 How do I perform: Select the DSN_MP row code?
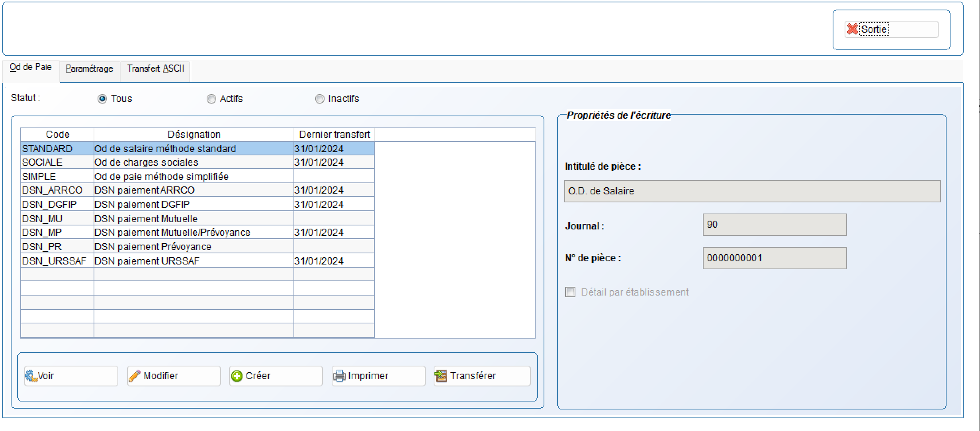57,232
